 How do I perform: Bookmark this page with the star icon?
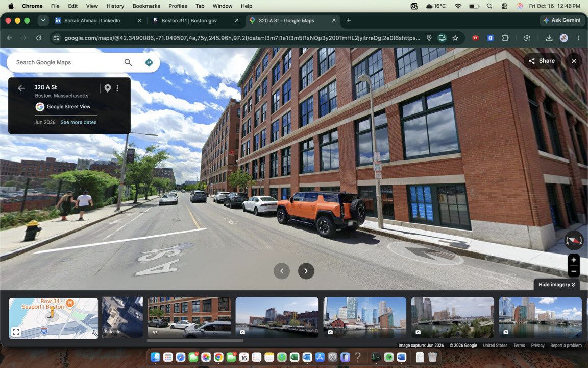click(x=455, y=38)
